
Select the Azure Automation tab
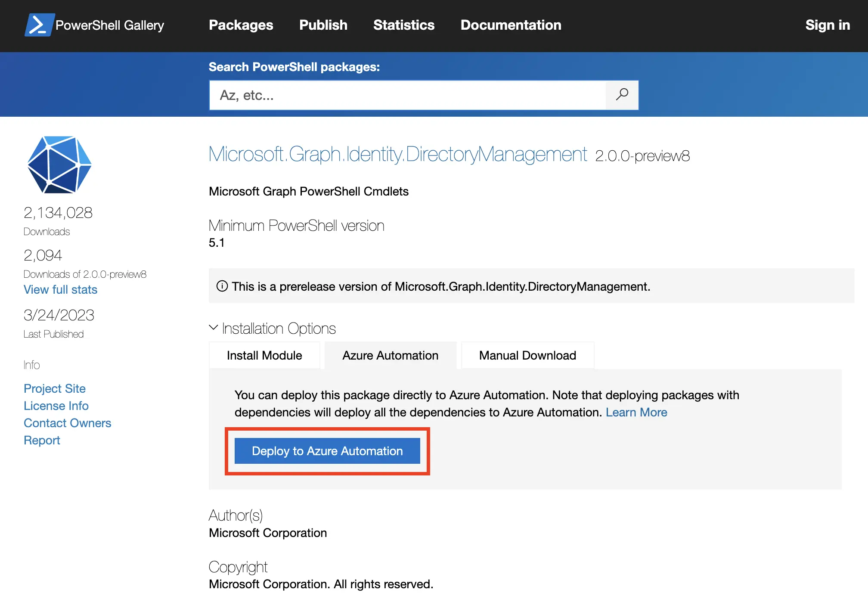pos(390,355)
